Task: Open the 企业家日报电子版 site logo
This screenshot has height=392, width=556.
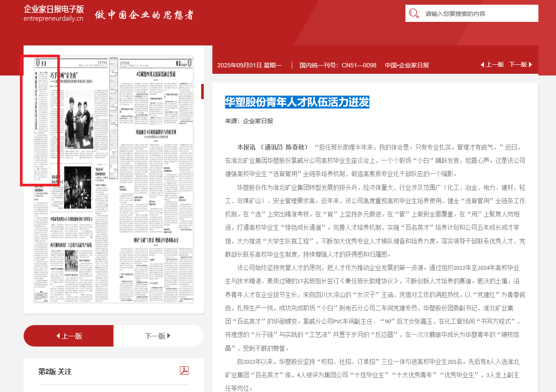Action: click(x=54, y=13)
